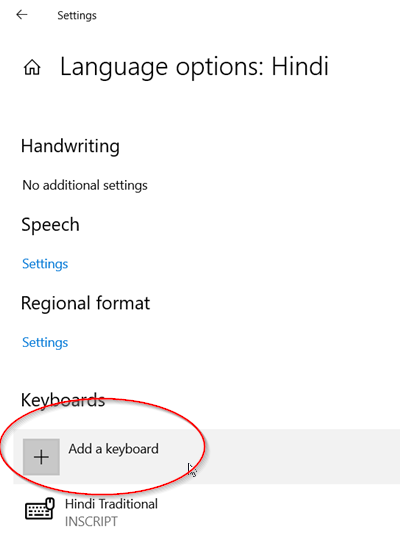Click the Handwriting section heading
This screenshot has width=400, height=559.
coord(70,146)
